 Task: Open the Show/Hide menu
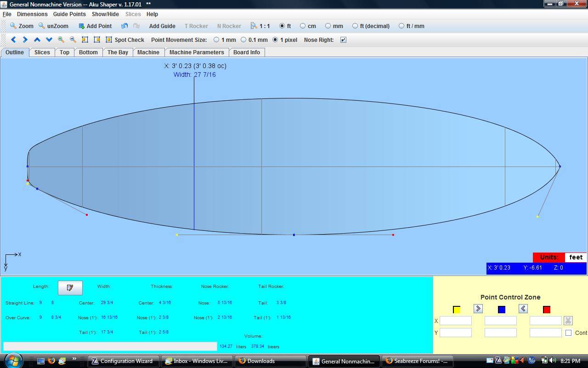click(105, 14)
